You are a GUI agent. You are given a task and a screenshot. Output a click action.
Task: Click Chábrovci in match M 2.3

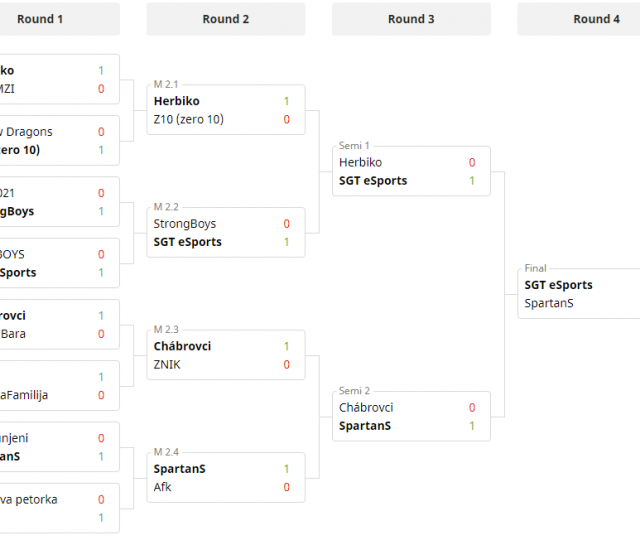click(183, 346)
